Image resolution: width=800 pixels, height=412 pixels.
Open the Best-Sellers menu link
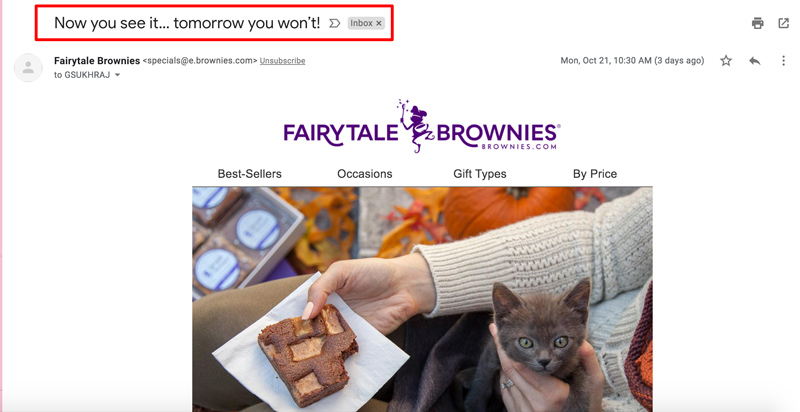pyautogui.click(x=249, y=174)
